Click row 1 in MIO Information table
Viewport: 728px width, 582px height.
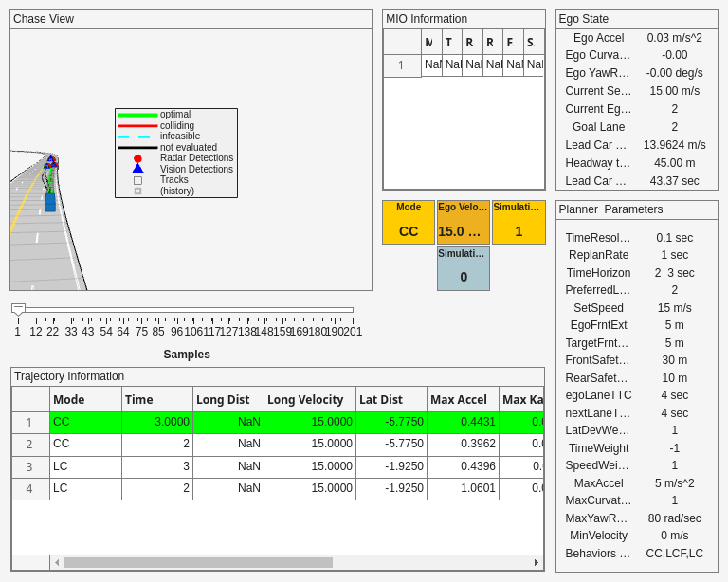click(x=402, y=65)
